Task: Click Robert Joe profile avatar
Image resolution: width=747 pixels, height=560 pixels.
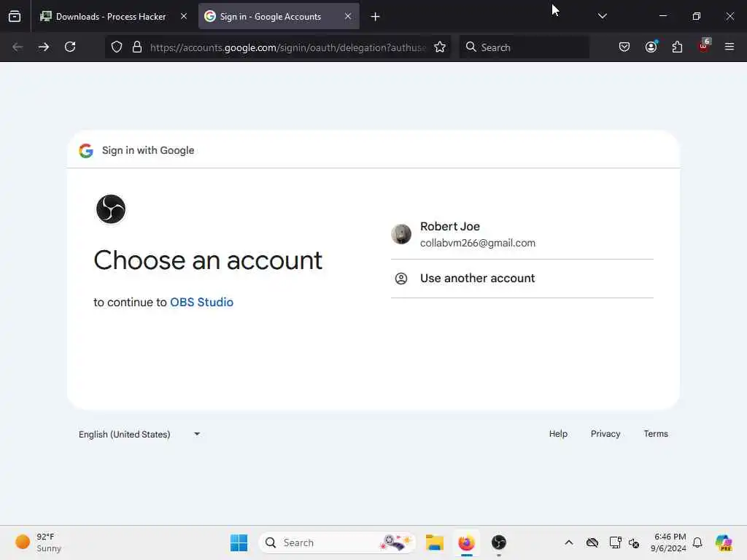Action: 401,234
